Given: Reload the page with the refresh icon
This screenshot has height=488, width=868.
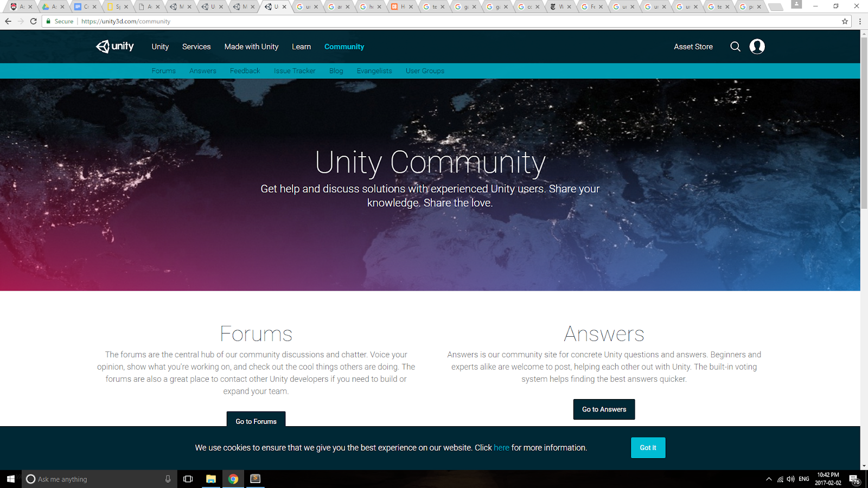Looking at the screenshot, I should [x=34, y=21].
